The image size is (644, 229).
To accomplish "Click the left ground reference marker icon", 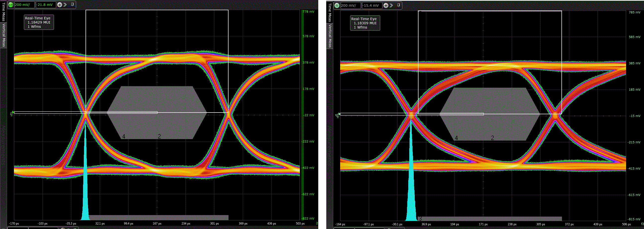I will [11, 114].
